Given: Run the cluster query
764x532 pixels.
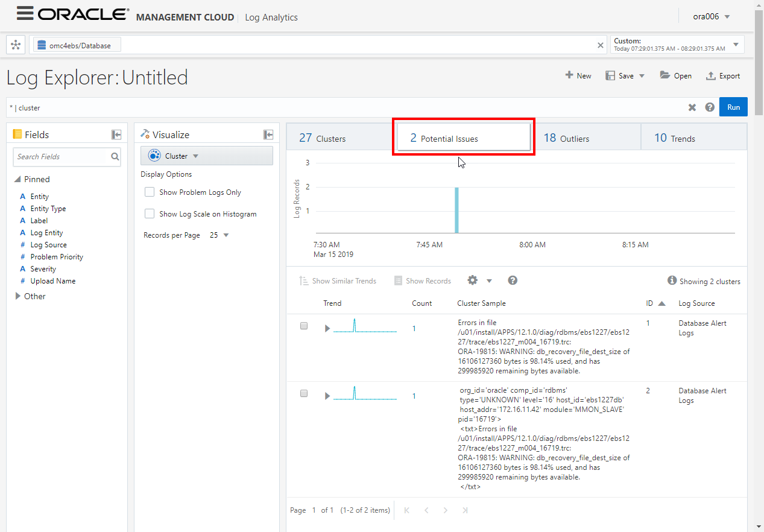Looking at the screenshot, I should (733, 107).
